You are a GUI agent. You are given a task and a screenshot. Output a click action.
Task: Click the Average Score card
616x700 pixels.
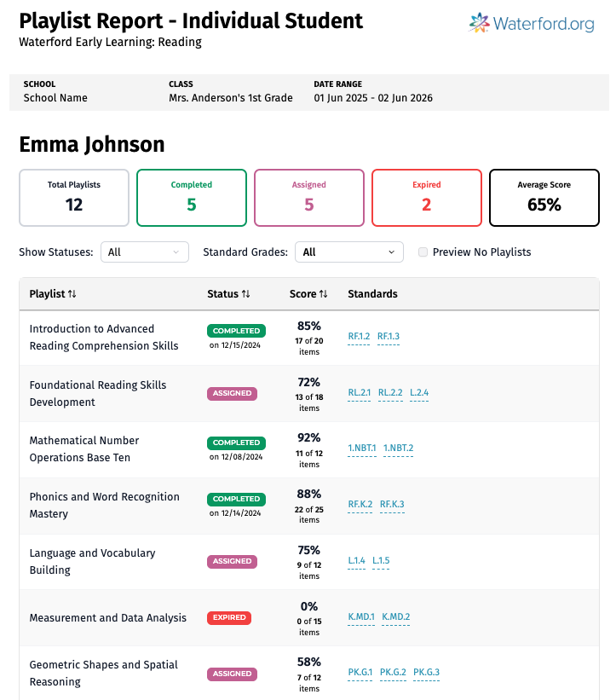pyautogui.click(x=544, y=198)
